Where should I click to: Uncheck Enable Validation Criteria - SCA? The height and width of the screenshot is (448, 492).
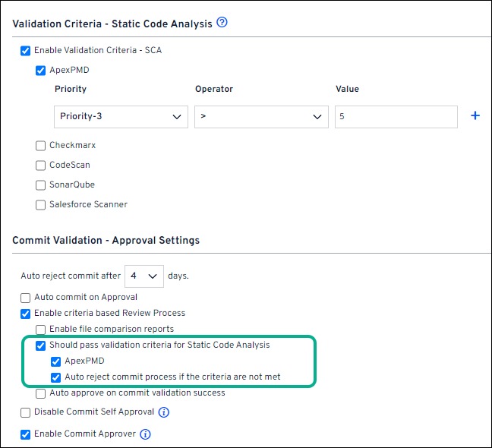[x=26, y=51]
